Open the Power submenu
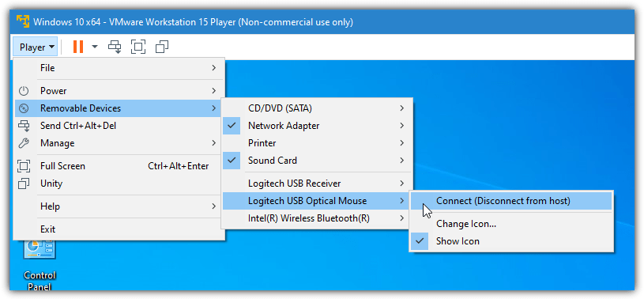Image resolution: width=644 pixels, height=299 pixels. pyautogui.click(x=119, y=91)
